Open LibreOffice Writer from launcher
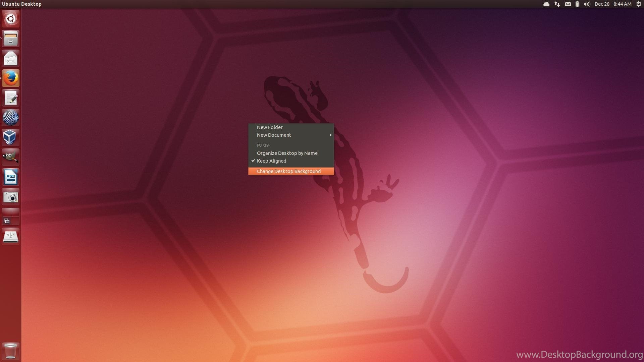The height and width of the screenshot is (362, 644). (11, 177)
